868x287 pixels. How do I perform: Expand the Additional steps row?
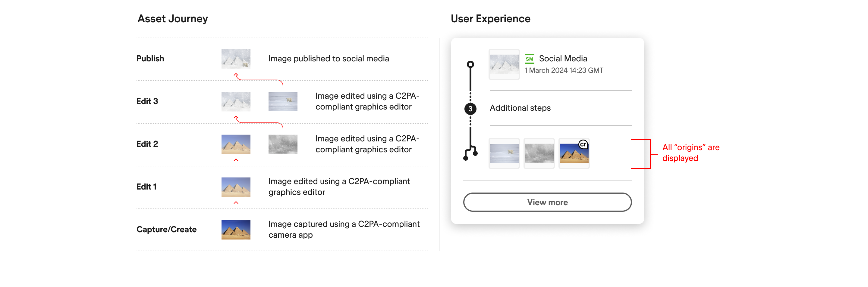pyautogui.click(x=520, y=108)
